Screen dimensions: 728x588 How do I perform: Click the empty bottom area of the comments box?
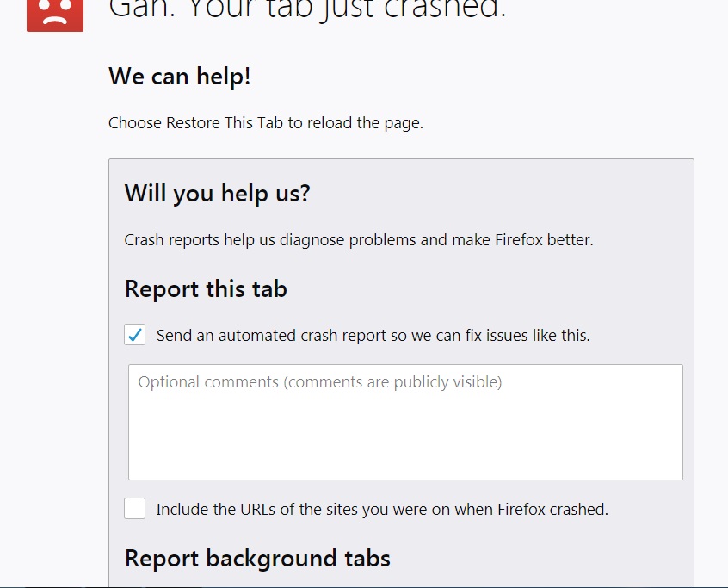[x=405, y=456]
